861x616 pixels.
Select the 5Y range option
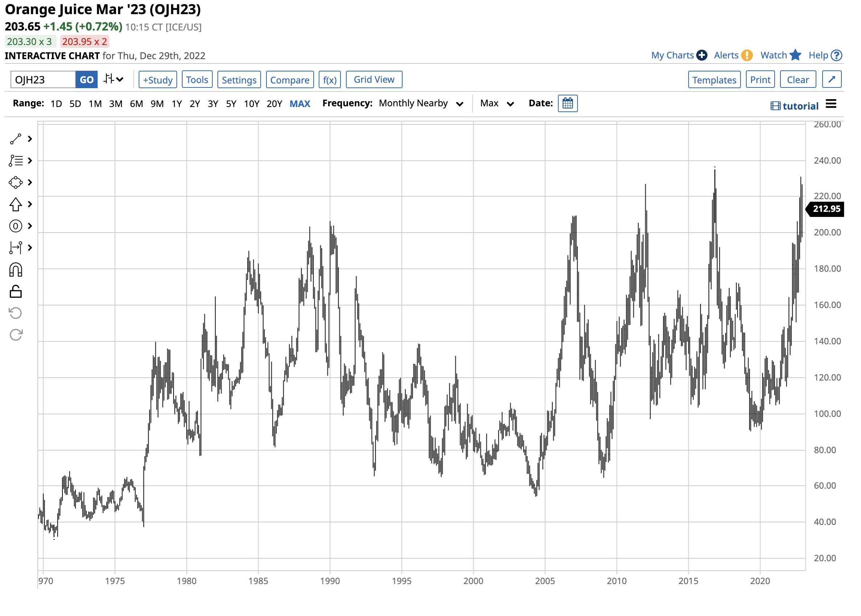[x=231, y=104]
